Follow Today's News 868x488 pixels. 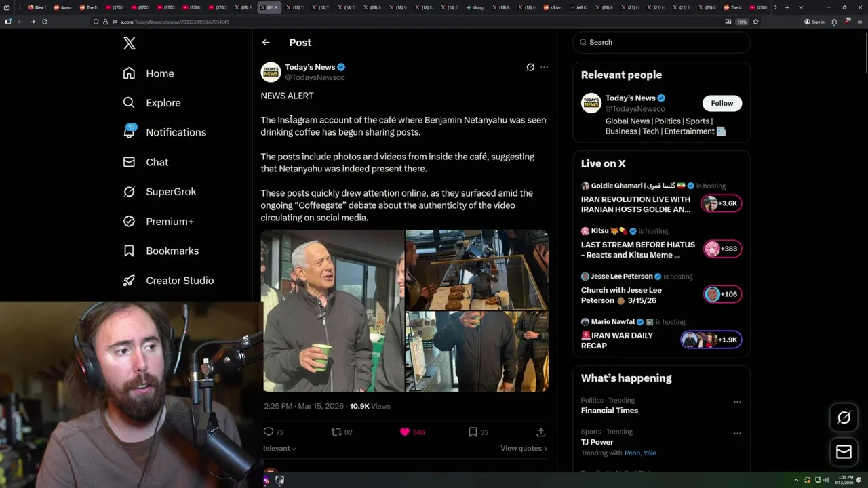(722, 103)
